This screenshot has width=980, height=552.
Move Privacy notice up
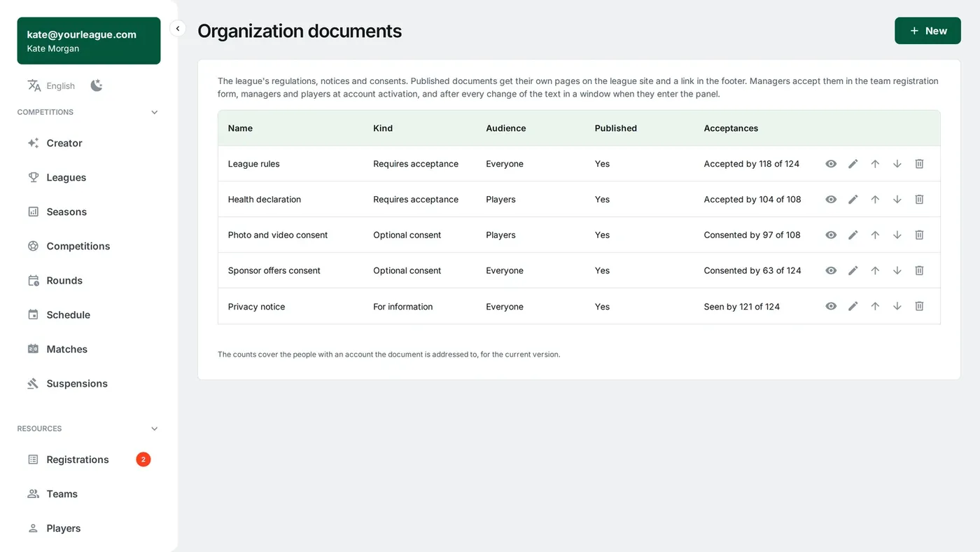tap(875, 306)
